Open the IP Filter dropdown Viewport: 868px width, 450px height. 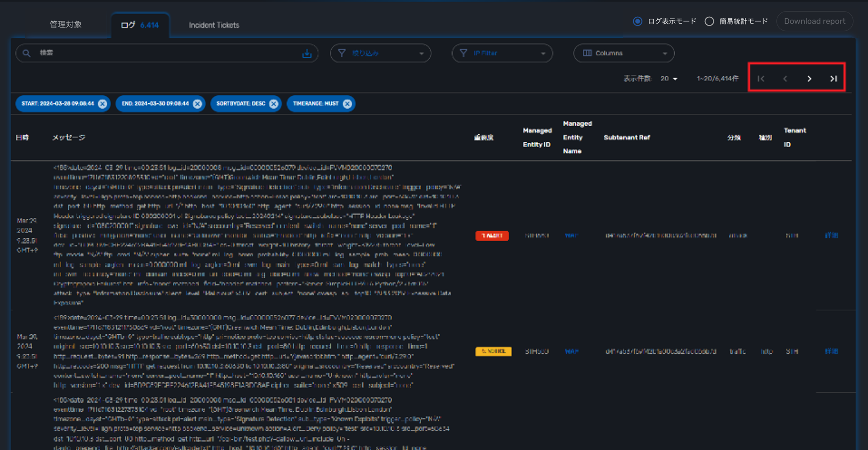click(x=502, y=53)
